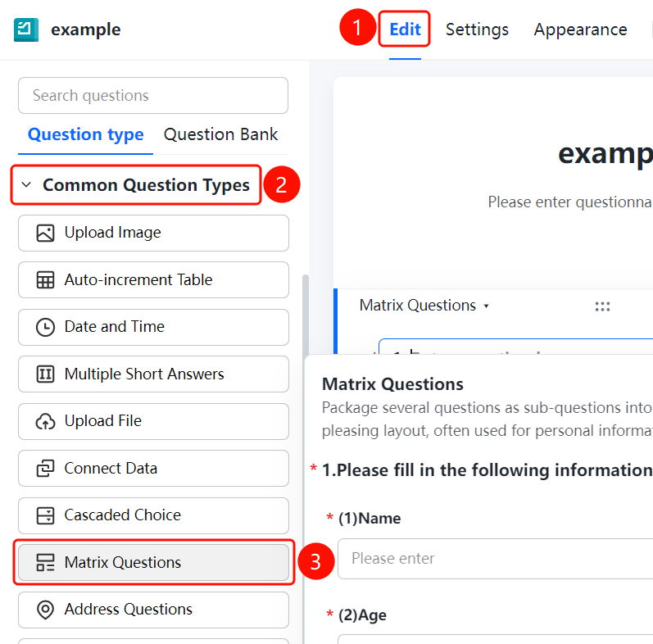The image size is (653, 644).
Task: Grab the six-dot drag handle icon
Action: tap(602, 306)
